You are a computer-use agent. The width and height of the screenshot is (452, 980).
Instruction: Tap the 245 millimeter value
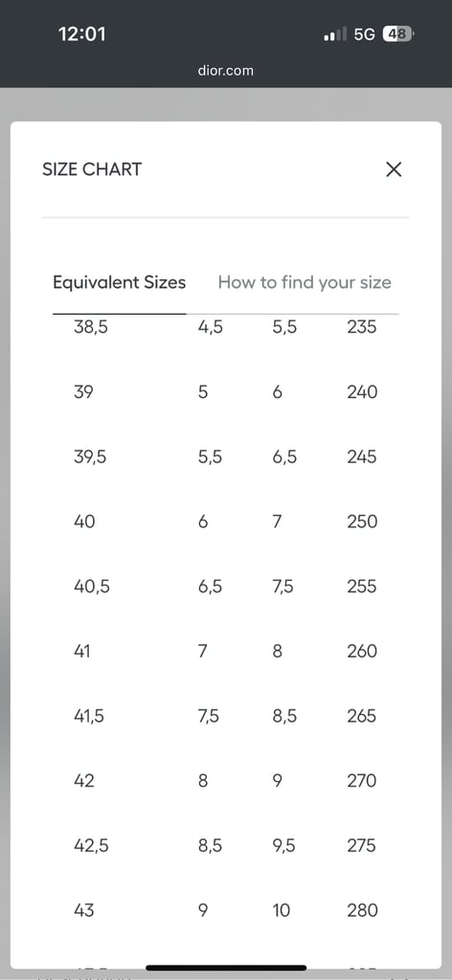coord(362,457)
